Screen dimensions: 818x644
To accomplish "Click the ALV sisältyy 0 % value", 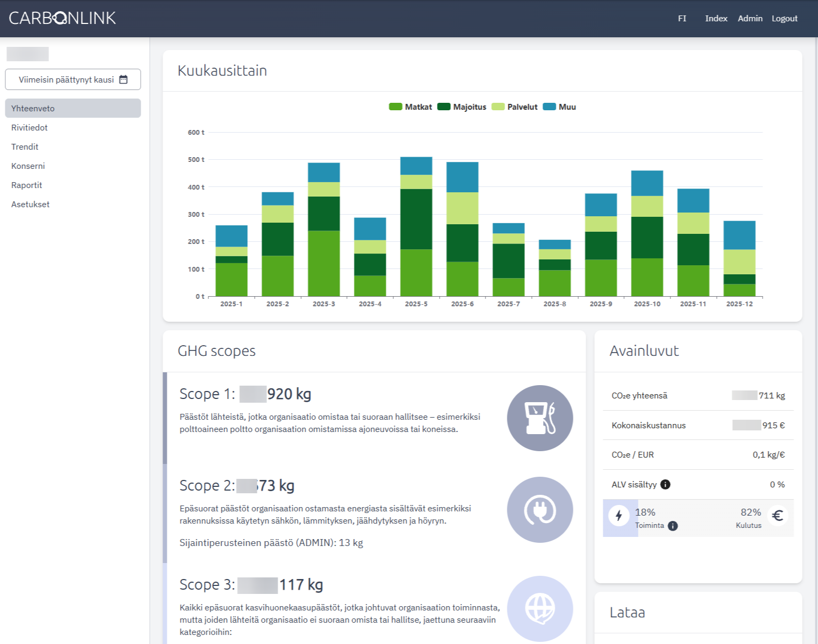I will click(777, 485).
